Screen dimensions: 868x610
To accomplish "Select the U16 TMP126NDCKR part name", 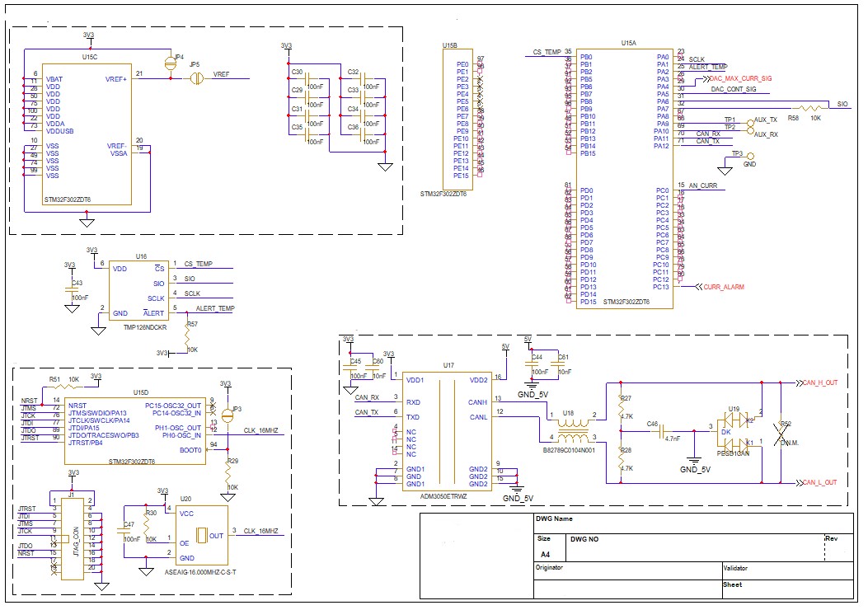I will click(x=145, y=328).
